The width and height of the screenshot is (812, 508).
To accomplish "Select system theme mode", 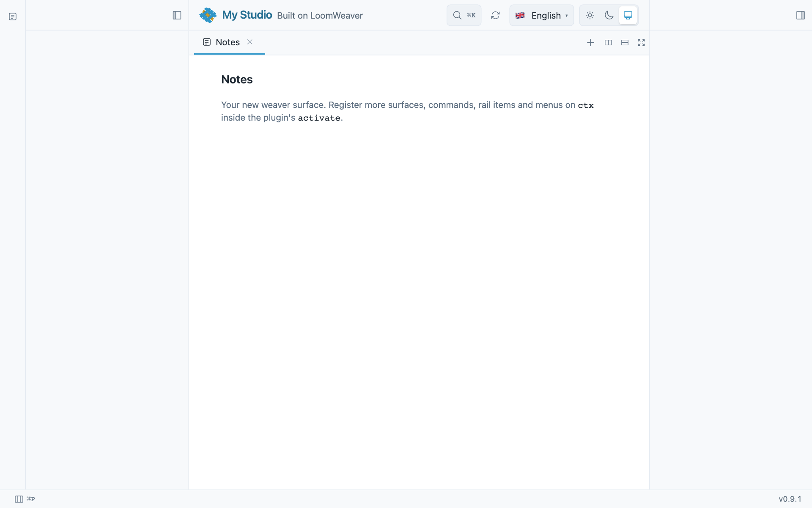I will 628,15.
